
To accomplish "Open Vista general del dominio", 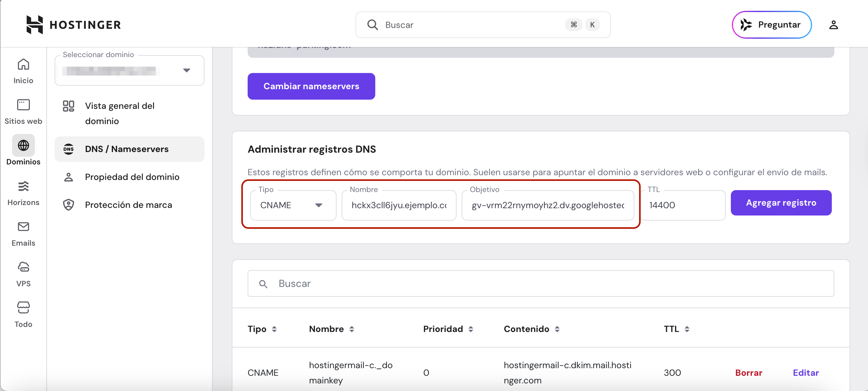I will pos(120,113).
